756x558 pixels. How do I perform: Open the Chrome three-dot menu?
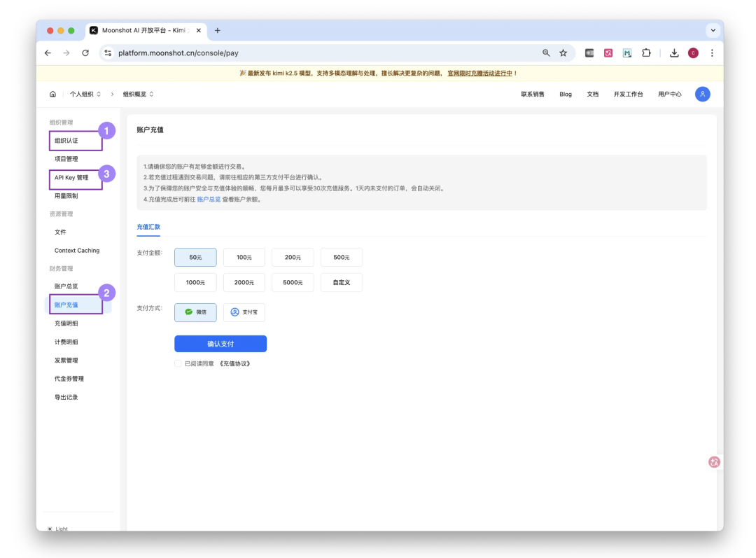pyautogui.click(x=712, y=53)
